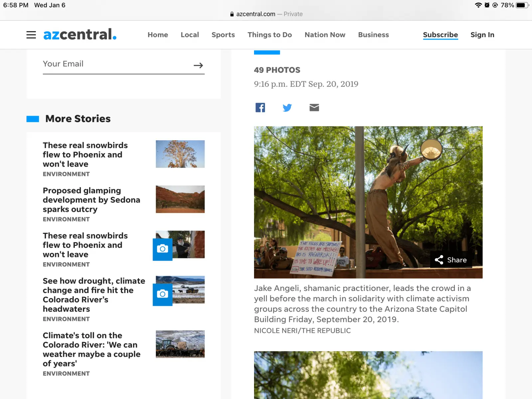532x399 pixels.
Task: Click the azcentral logo
Action: tap(80, 34)
